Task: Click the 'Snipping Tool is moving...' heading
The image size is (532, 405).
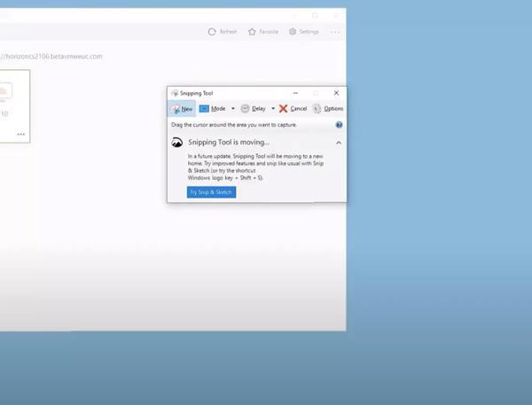Action: pyautogui.click(x=229, y=143)
